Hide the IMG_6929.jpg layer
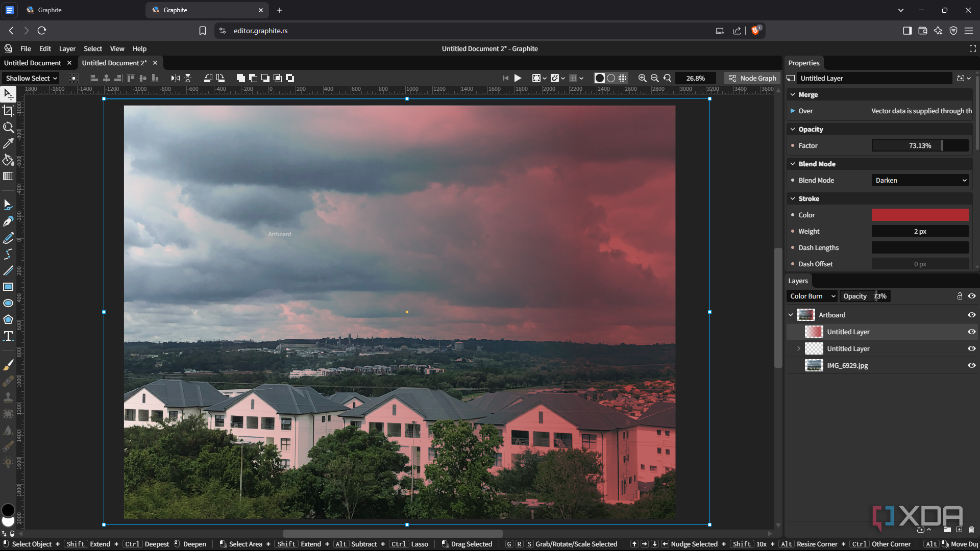The image size is (980, 551). [x=972, y=365]
